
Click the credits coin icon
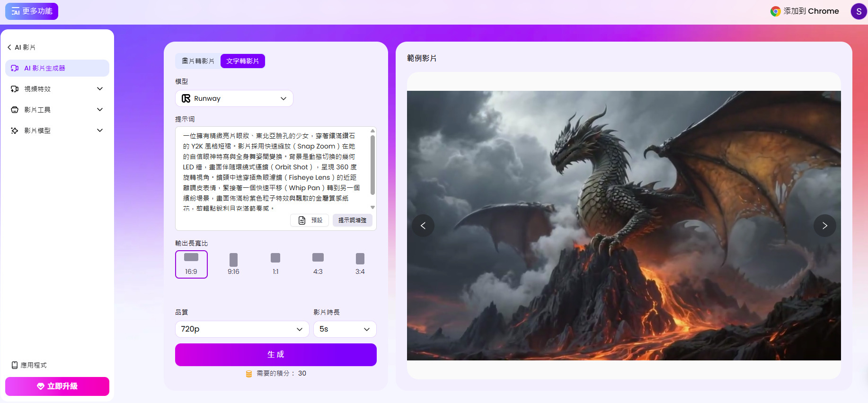249,374
